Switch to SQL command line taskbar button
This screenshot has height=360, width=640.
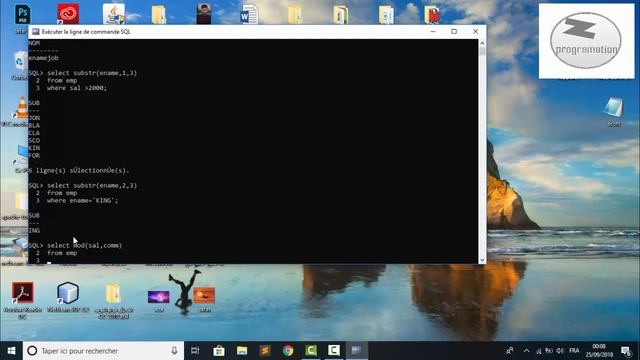[x=357, y=351]
